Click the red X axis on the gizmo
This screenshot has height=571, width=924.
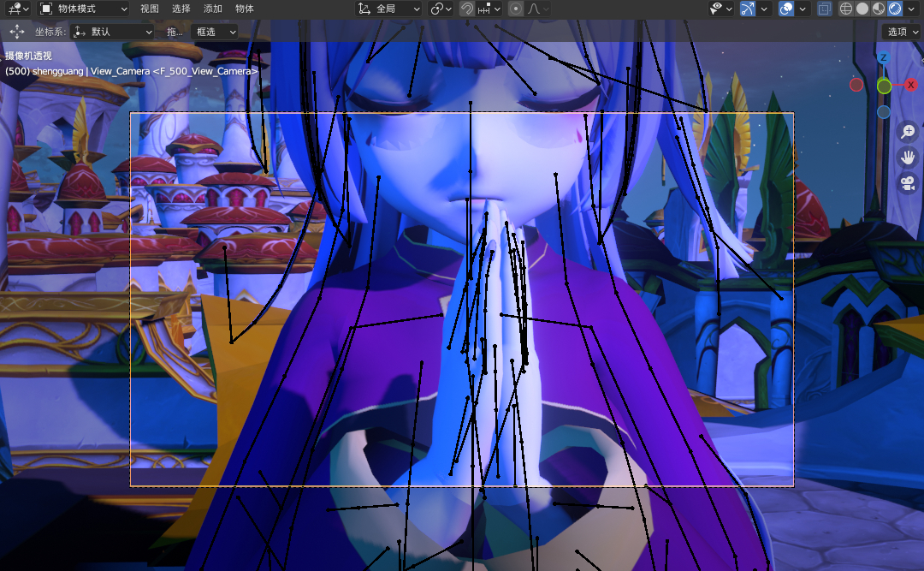(x=910, y=85)
